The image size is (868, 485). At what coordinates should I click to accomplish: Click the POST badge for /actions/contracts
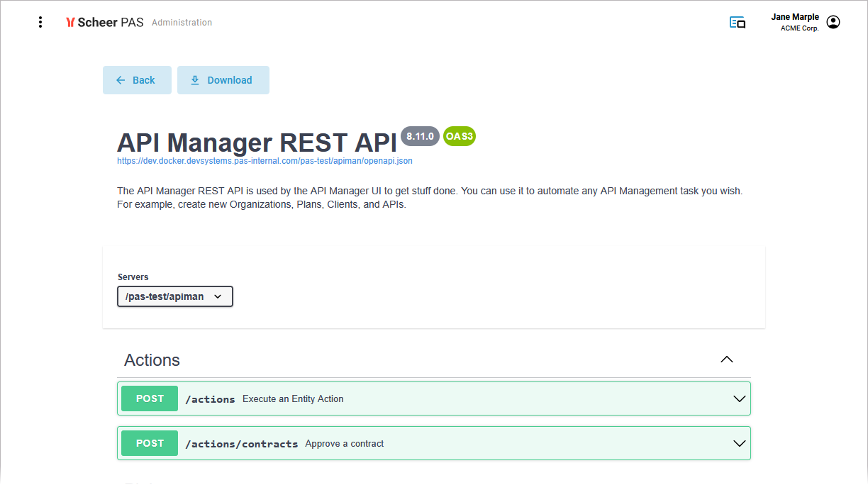tap(150, 444)
